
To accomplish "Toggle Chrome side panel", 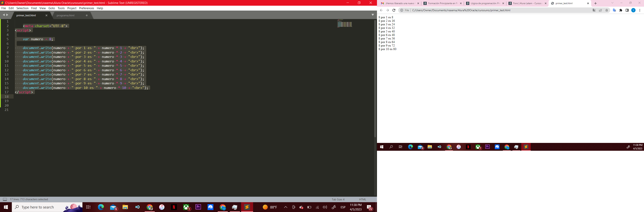I will (x=627, y=10).
